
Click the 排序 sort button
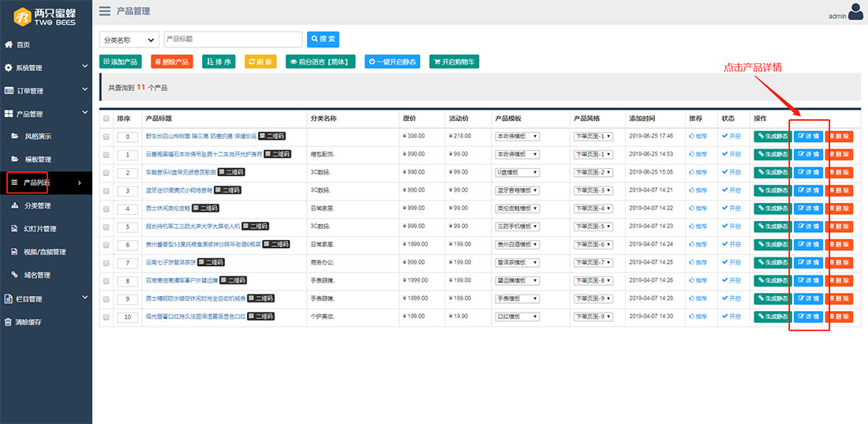219,62
